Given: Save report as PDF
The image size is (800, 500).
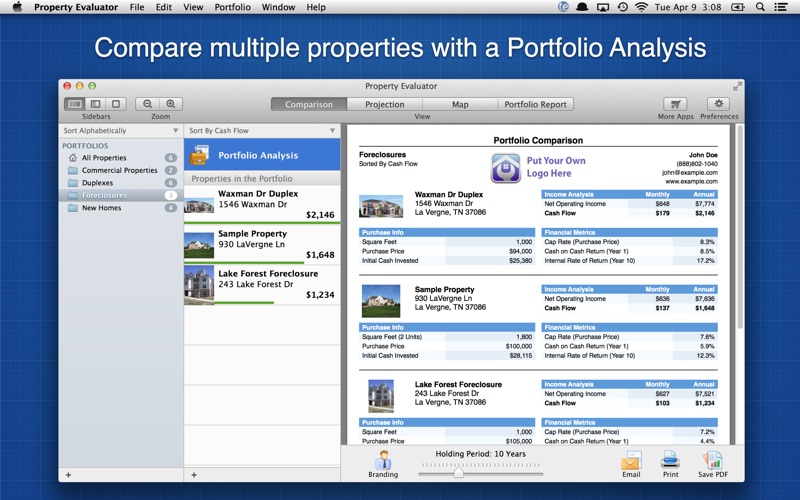Looking at the screenshot, I should [x=713, y=460].
